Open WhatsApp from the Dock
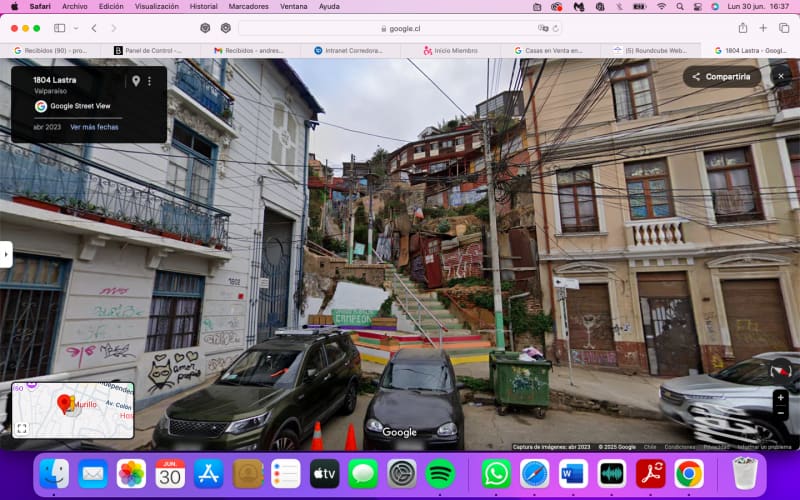 (496, 474)
